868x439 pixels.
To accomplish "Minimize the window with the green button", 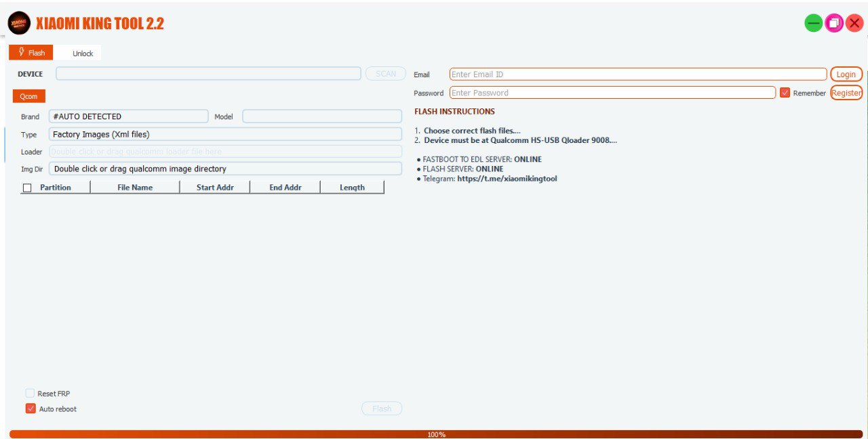I will click(x=813, y=24).
